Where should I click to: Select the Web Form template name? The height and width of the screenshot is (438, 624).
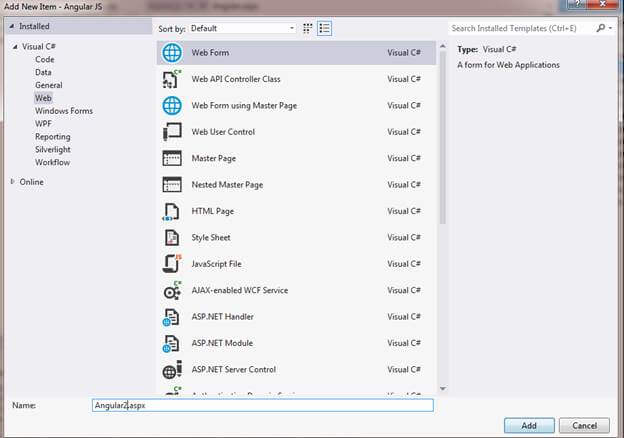[x=210, y=53]
